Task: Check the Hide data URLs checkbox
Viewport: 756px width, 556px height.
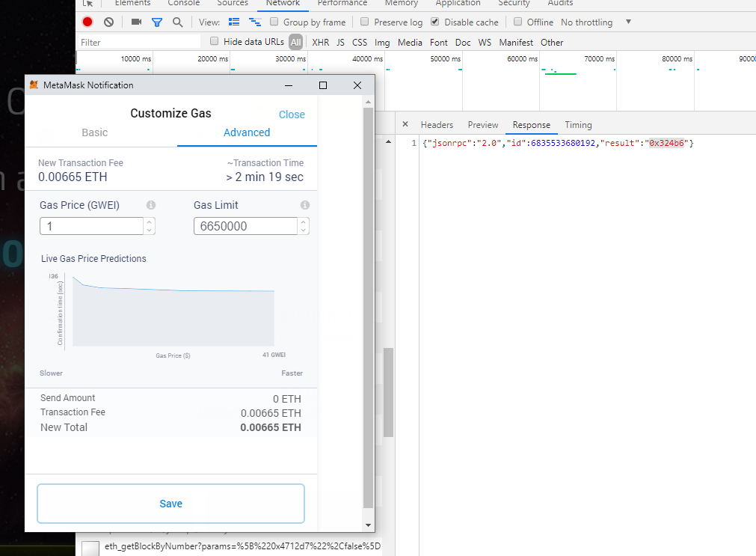Action: (214, 41)
